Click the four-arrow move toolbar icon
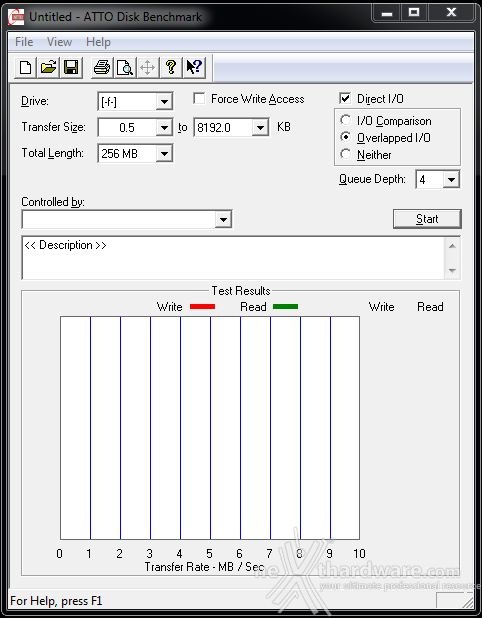This screenshot has width=482, height=618. coord(148,67)
